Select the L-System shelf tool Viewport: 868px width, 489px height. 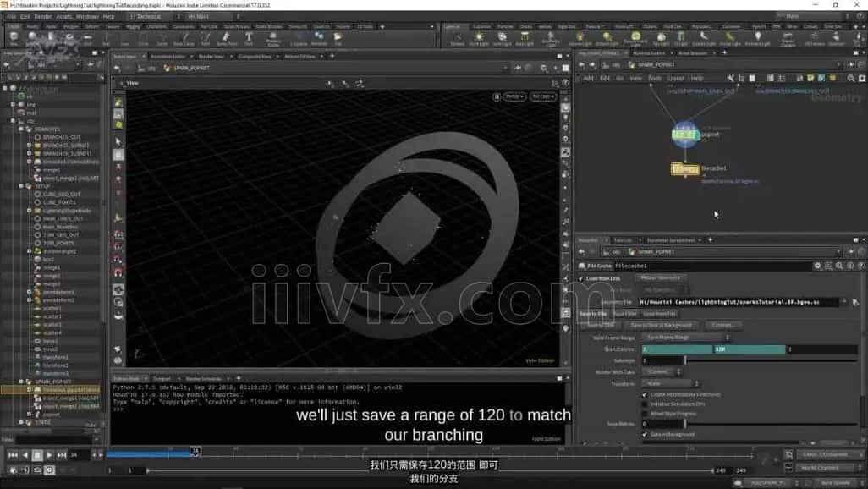pyautogui.click(x=299, y=38)
